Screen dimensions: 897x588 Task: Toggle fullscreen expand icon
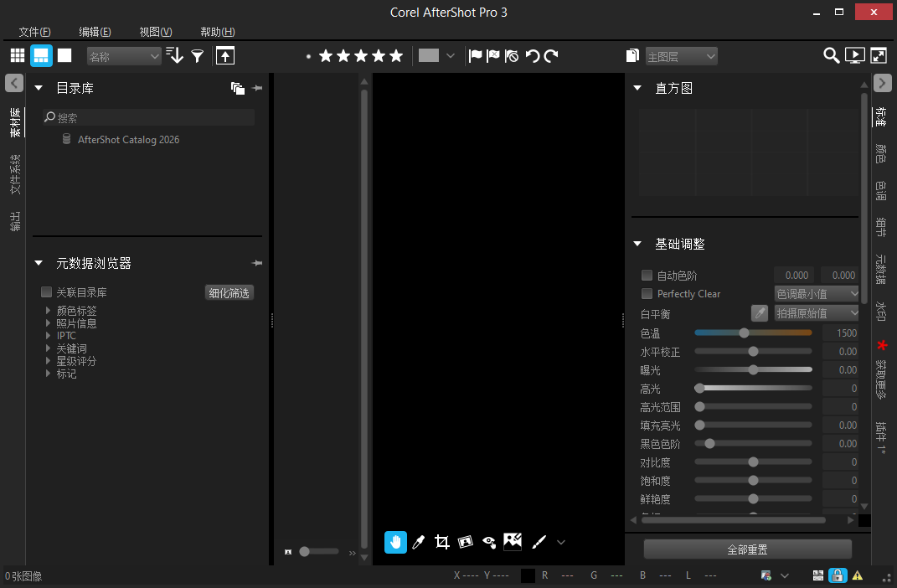[x=879, y=55]
